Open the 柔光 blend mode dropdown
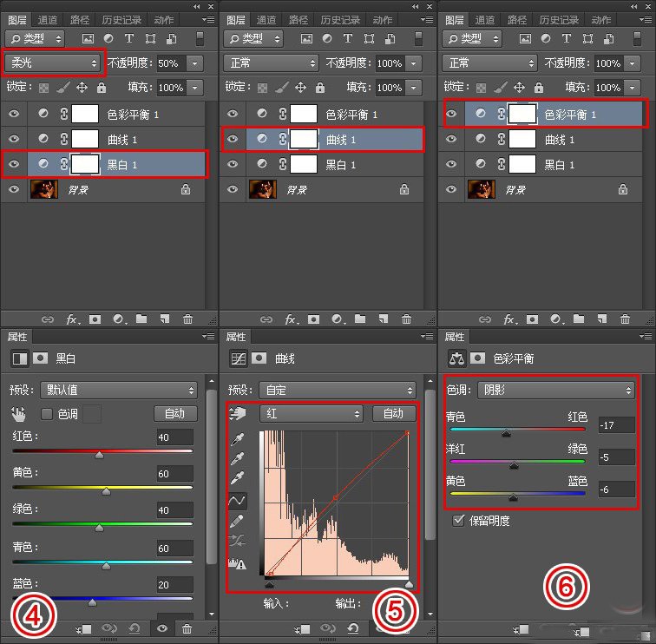The image size is (656, 644). [x=53, y=63]
